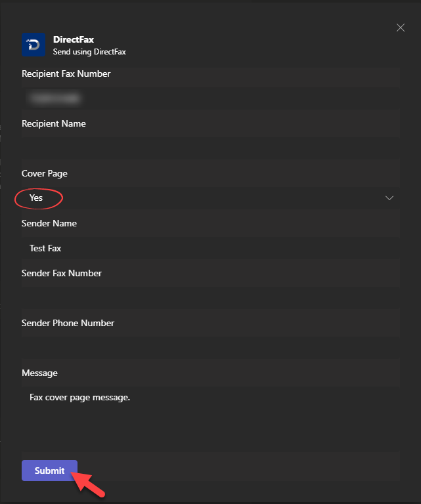Click into the Sender Phone Number field
421x504 pixels.
pyautogui.click(x=210, y=348)
